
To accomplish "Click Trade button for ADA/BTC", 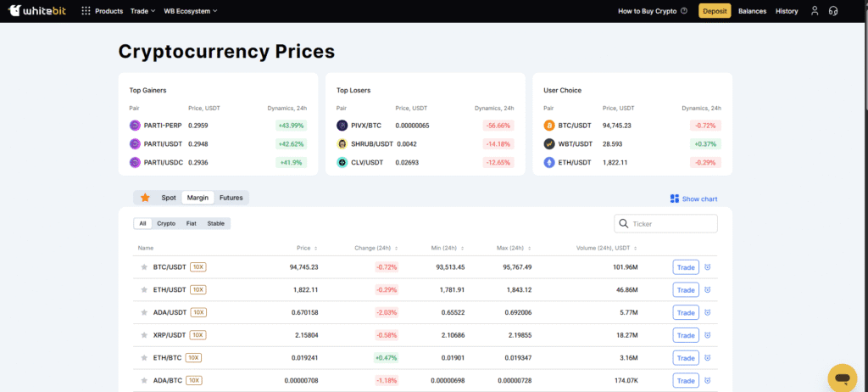I will tap(686, 380).
